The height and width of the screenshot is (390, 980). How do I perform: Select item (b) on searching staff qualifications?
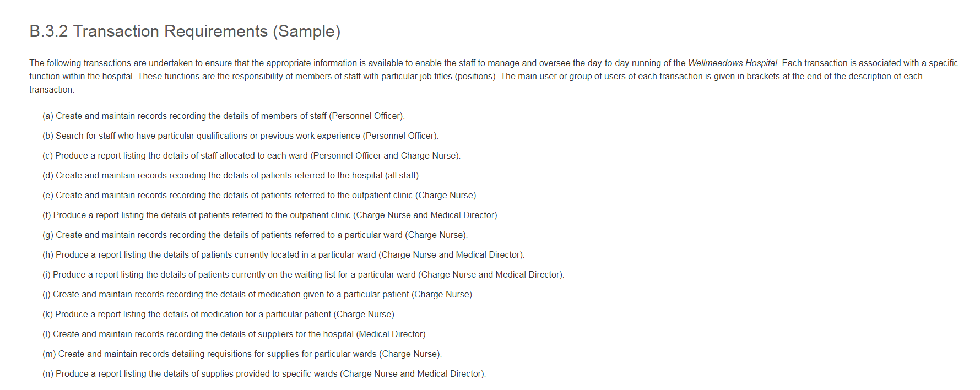coord(240,136)
